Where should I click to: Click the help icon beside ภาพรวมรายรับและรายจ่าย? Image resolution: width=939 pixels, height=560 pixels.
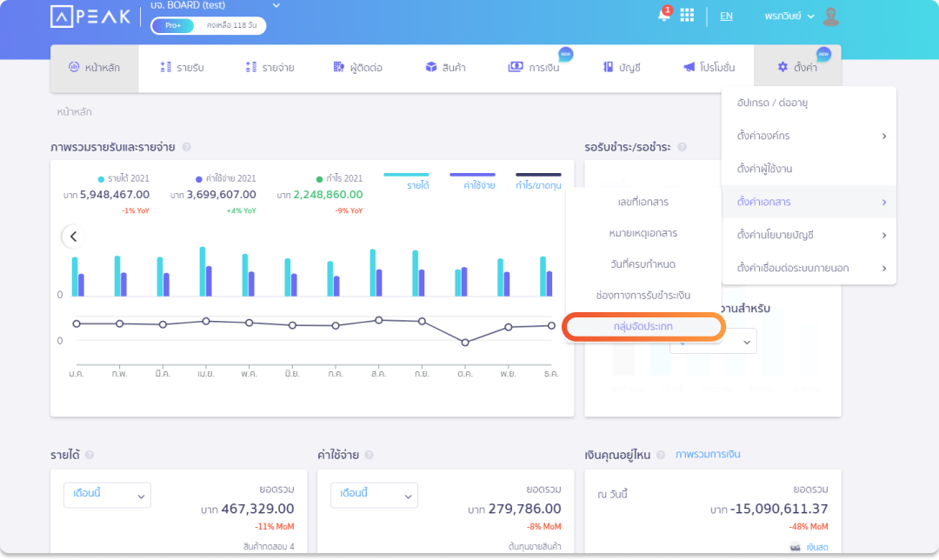coord(186,147)
